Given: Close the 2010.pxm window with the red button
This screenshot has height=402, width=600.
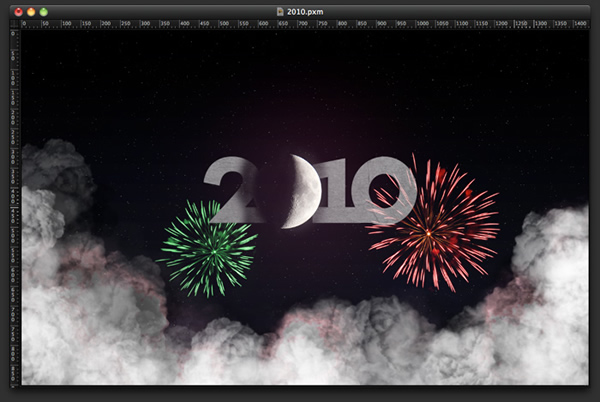Looking at the screenshot, I should coord(18,12).
